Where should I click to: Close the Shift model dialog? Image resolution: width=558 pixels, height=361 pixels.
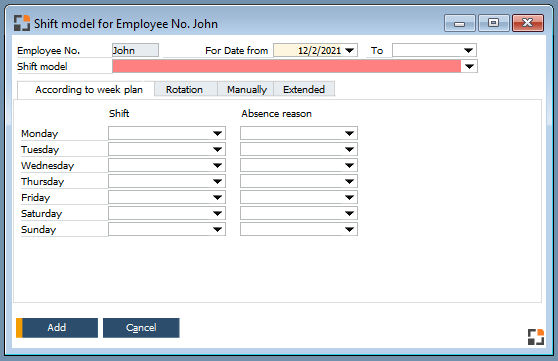click(527, 23)
